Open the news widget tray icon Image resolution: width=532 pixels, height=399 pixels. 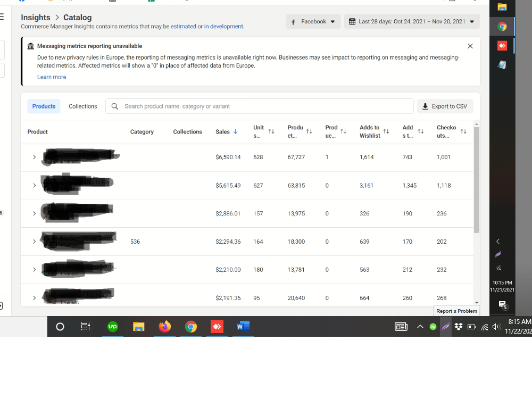click(x=401, y=327)
